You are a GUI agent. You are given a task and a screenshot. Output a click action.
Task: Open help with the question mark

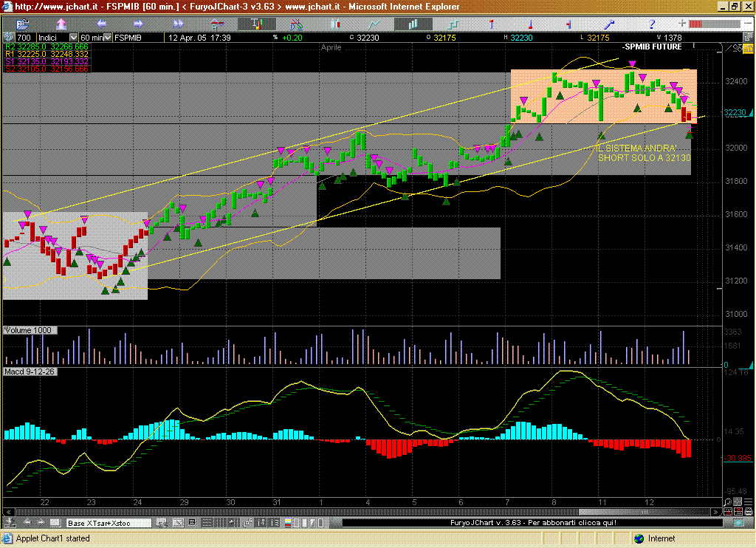pos(651,24)
